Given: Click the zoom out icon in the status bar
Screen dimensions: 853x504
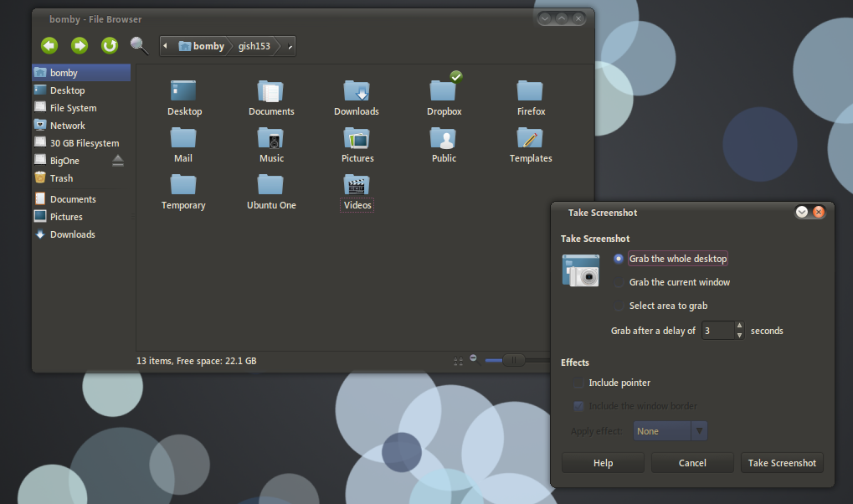Looking at the screenshot, I should [473, 358].
